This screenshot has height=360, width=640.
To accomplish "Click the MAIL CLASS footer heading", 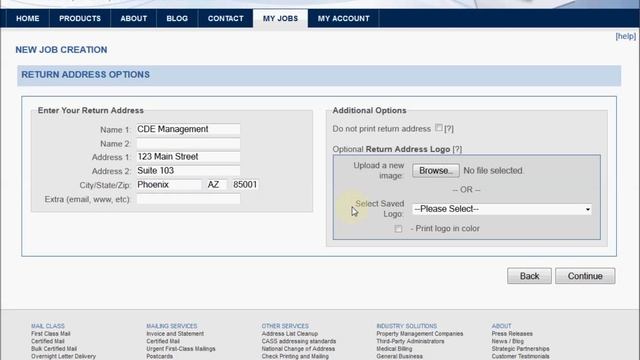I will [48, 326].
